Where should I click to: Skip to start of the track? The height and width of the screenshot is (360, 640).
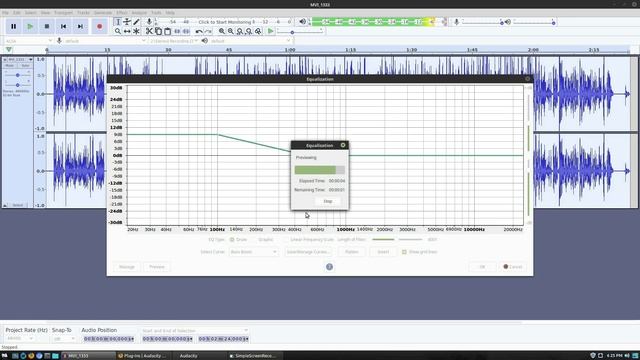(x=64, y=27)
